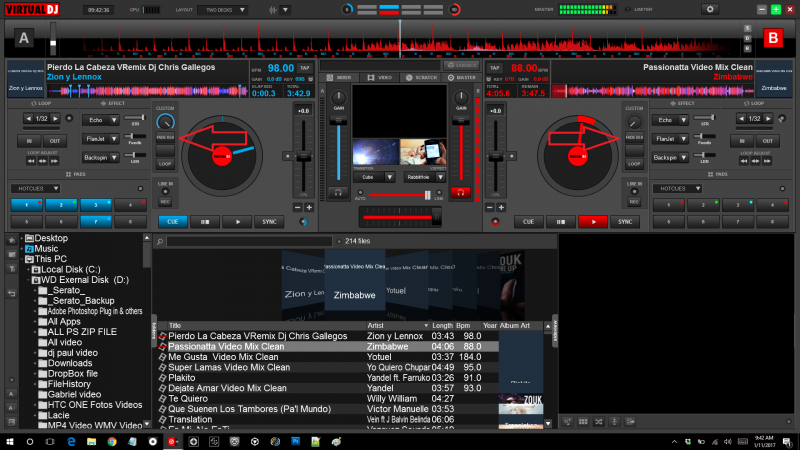Expand the Local Disk (C:) tree node
Screen dimensions: 800x450
29,269
